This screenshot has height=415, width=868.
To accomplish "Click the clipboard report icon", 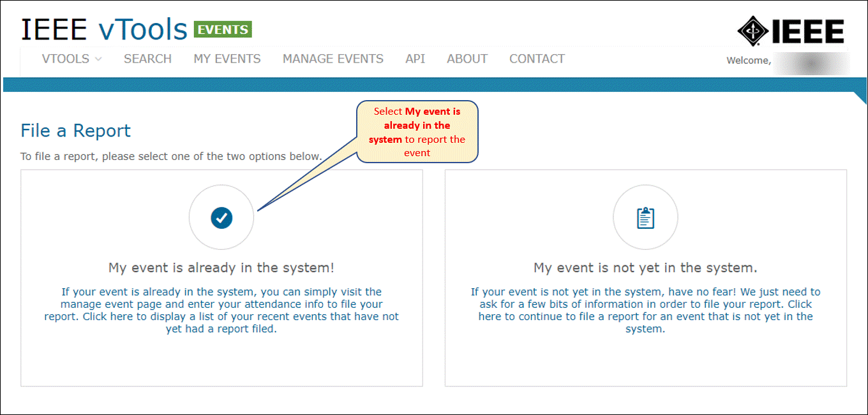I will point(645,218).
